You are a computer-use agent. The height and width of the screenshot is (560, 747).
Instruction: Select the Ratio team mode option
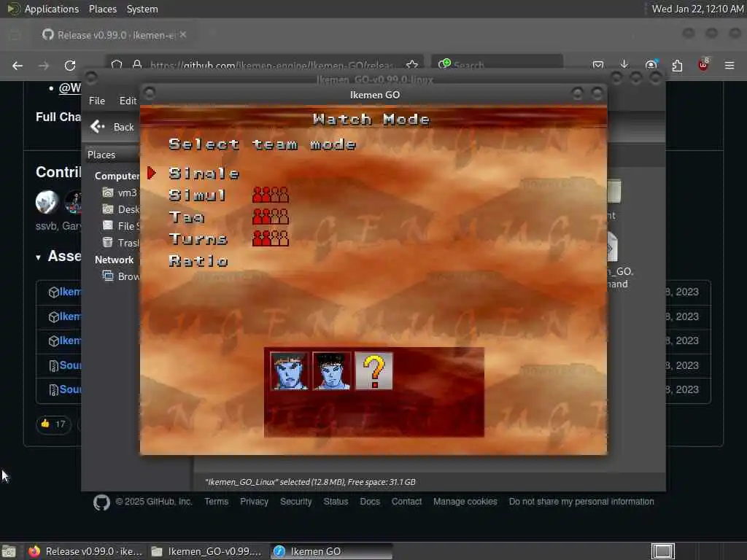(x=198, y=261)
